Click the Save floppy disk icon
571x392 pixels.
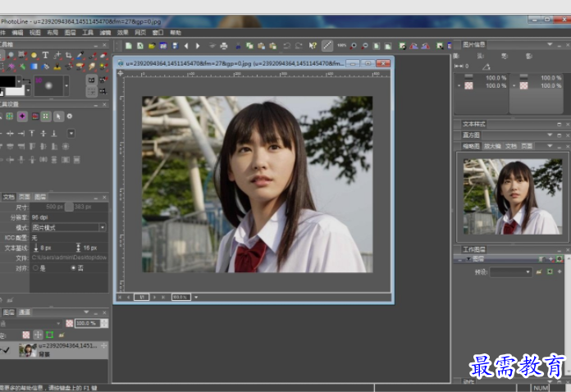(176, 46)
